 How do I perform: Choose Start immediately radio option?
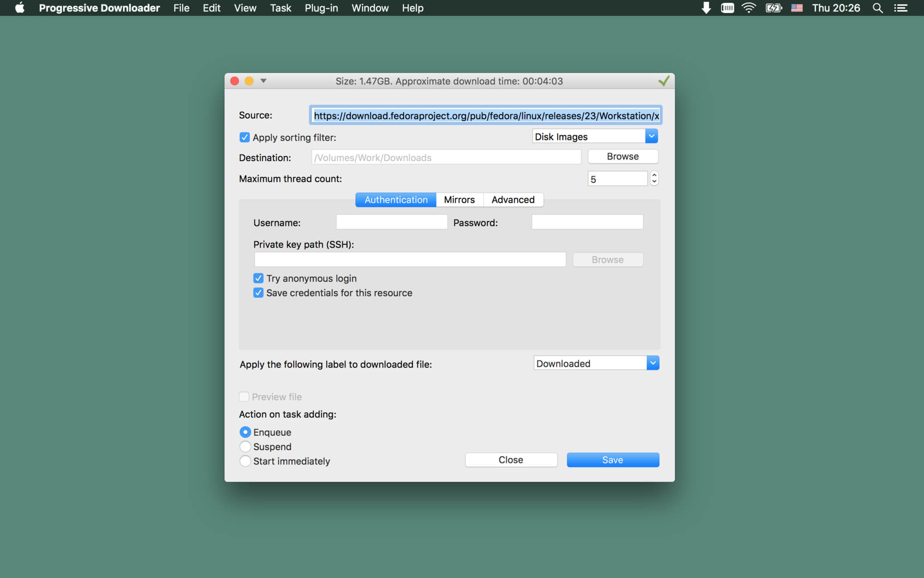[x=245, y=461]
